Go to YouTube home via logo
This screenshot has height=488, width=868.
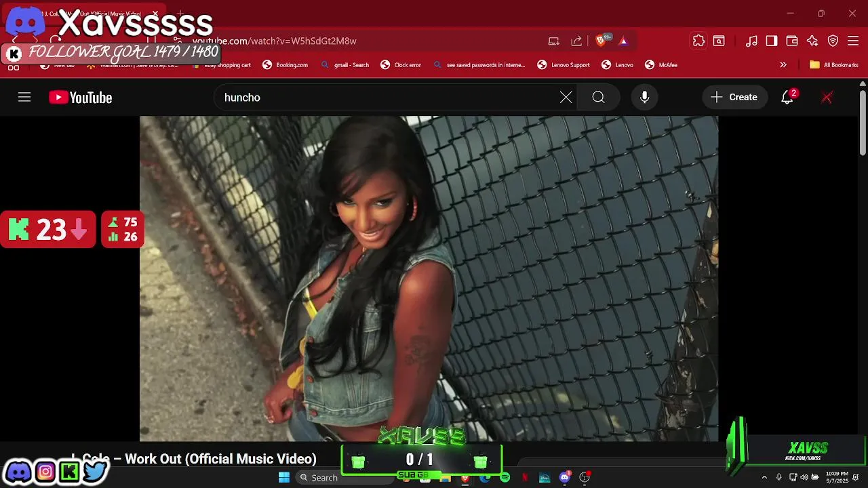[x=80, y=98]
